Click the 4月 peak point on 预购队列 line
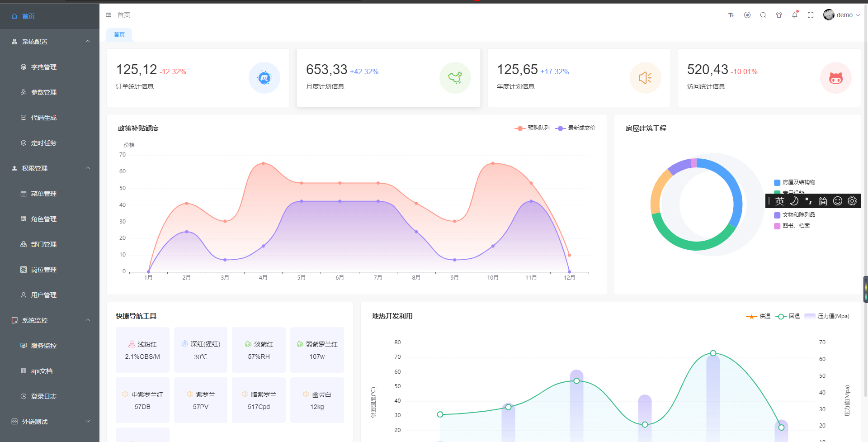Image resolution: width=868 pixels, height=442 pixels. (263, 163)
